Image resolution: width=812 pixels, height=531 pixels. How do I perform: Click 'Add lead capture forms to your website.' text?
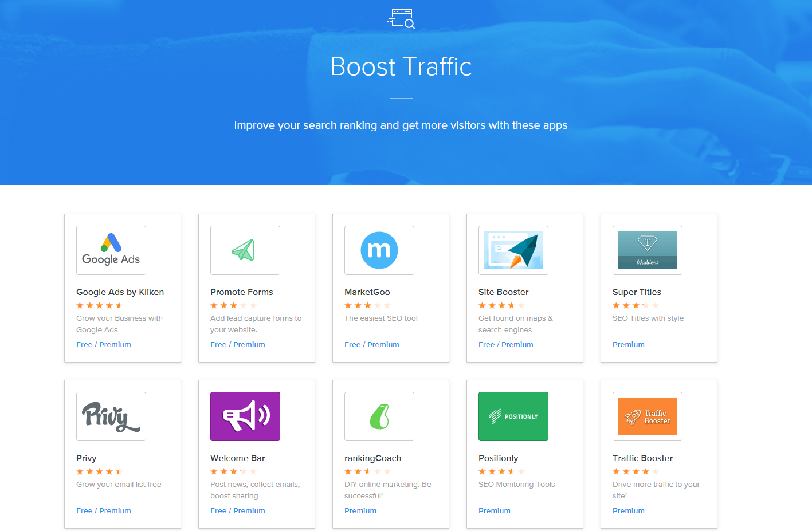click(x=256, y=324)
